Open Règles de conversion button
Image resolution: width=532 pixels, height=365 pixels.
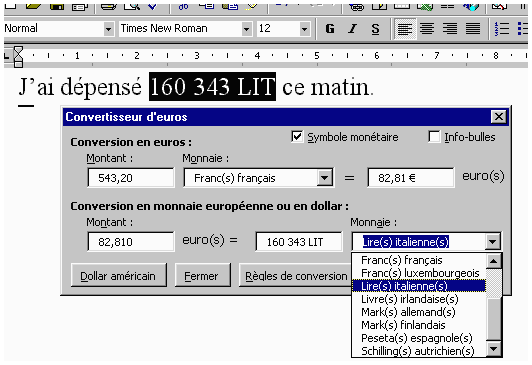[x=296, y=275]
